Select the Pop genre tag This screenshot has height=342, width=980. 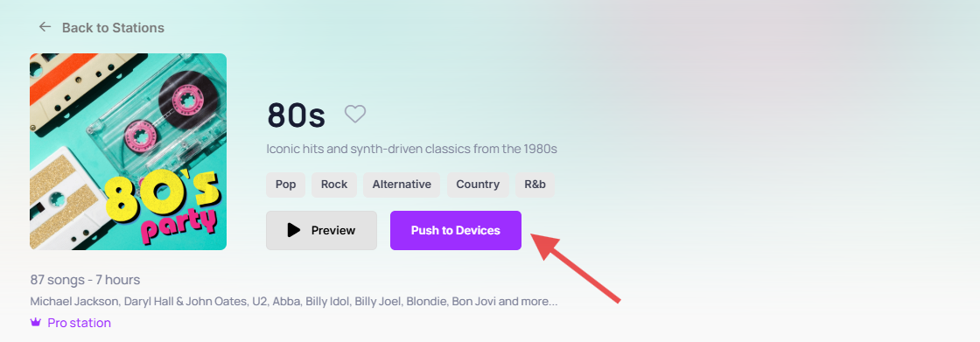pyautogui.click(x=285, y=185)
